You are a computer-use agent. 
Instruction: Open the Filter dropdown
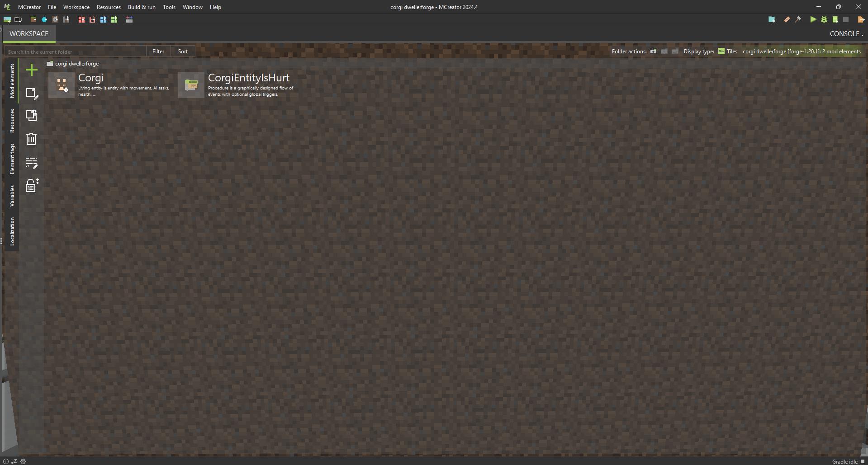(158, 52)
